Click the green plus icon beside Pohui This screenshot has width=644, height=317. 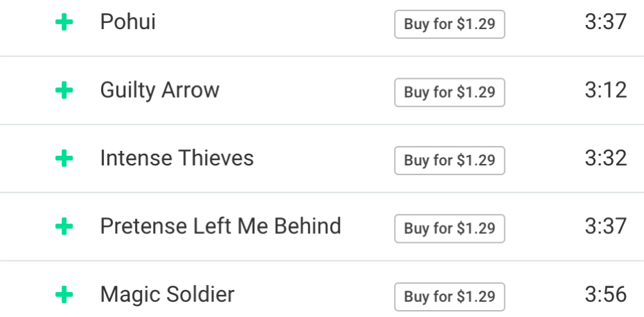point(64,23)
